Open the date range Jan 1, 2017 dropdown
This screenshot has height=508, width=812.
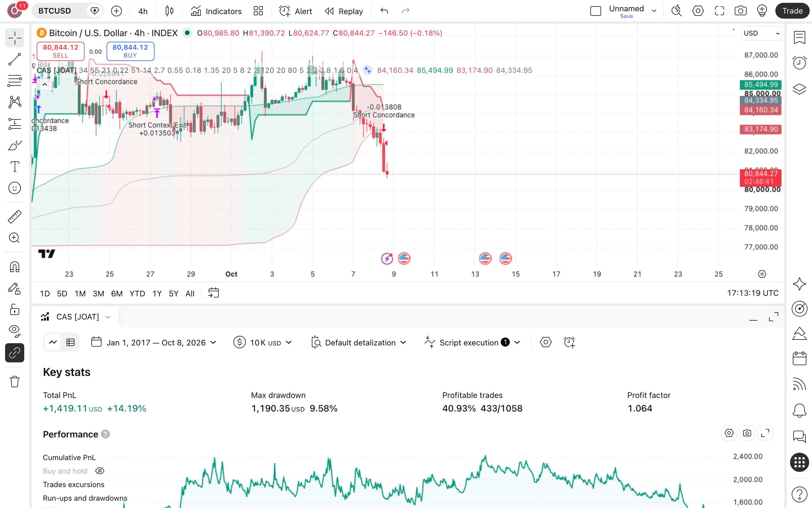click(154, 342)
